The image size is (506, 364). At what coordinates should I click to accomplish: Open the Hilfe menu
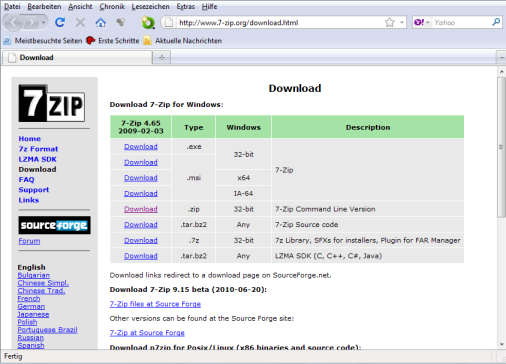click(209, 6)
